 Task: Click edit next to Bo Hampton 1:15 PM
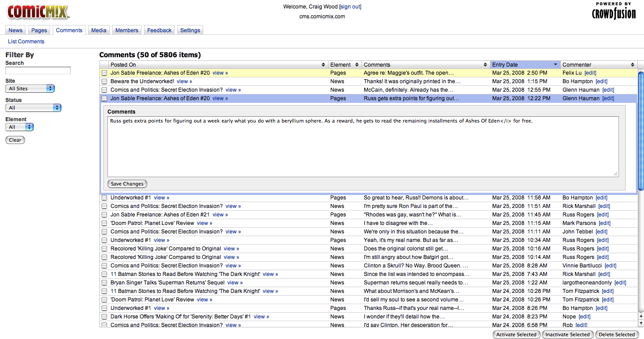pos(601,81)
